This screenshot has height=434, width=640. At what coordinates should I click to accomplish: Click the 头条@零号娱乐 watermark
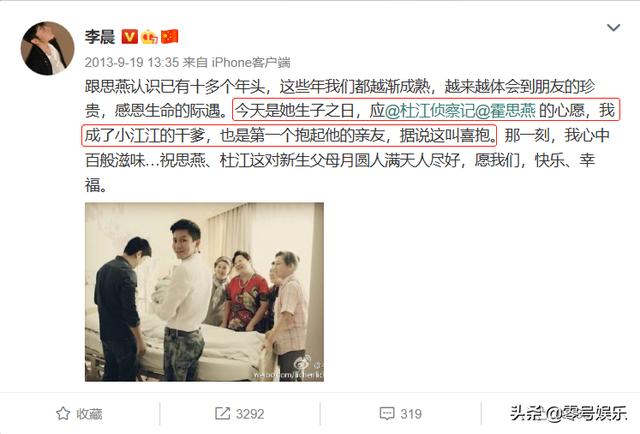coord(569,413)
